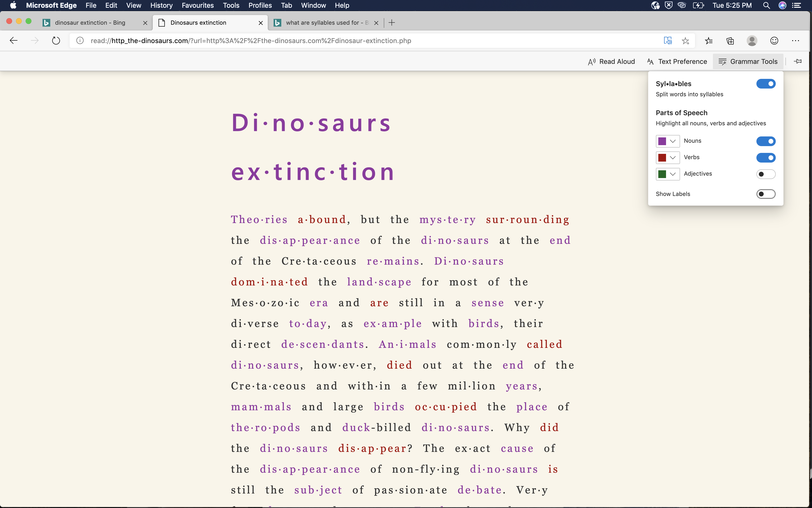Open the Profiles menu
Screen dimensions: 812x508
click(260, 5)
